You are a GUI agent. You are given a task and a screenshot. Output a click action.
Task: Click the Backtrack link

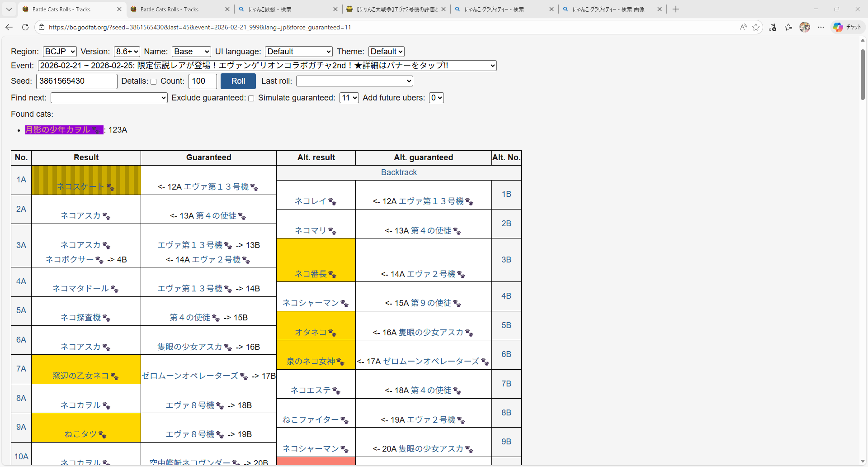399,172
